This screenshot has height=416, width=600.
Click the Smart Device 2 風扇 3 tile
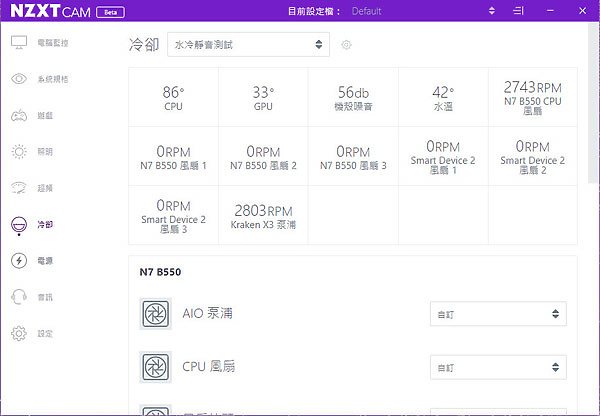(173, 215)
